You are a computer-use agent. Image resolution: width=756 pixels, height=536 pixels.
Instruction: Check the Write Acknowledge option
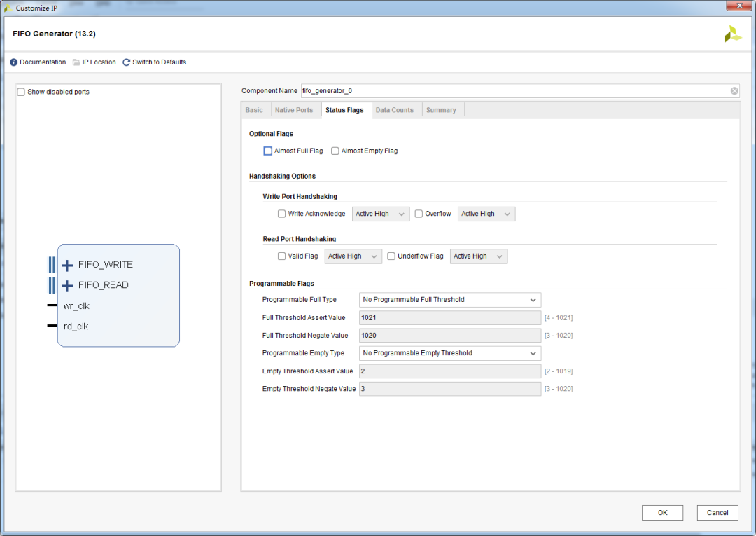click(281, 214)
